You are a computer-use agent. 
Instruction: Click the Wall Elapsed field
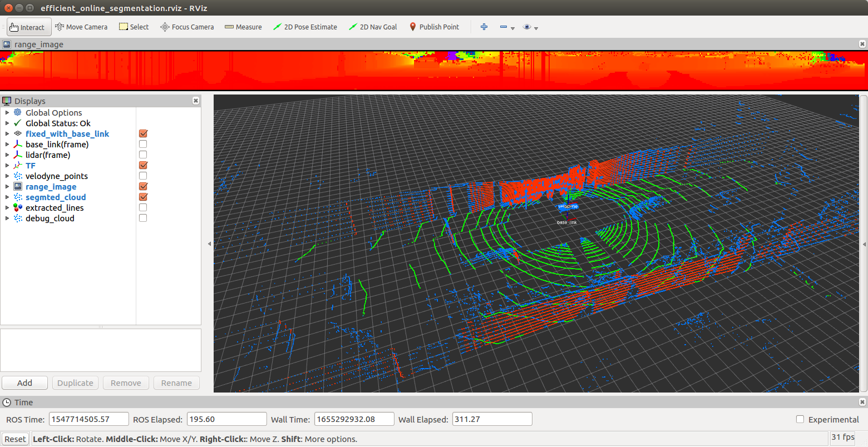pyautogui.click(x=492, y=419)
